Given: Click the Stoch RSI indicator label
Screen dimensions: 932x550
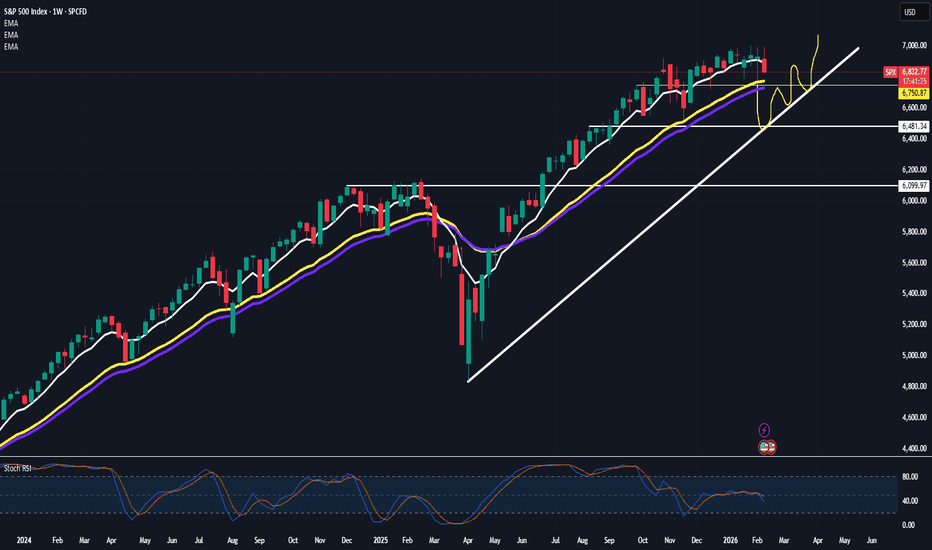Looking at the screenshot, I should pyautogui.click(x=20, y=466).
